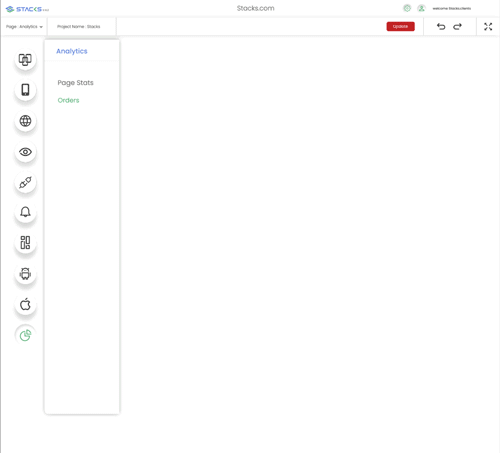Select Orders menu item

pos(68,100)
